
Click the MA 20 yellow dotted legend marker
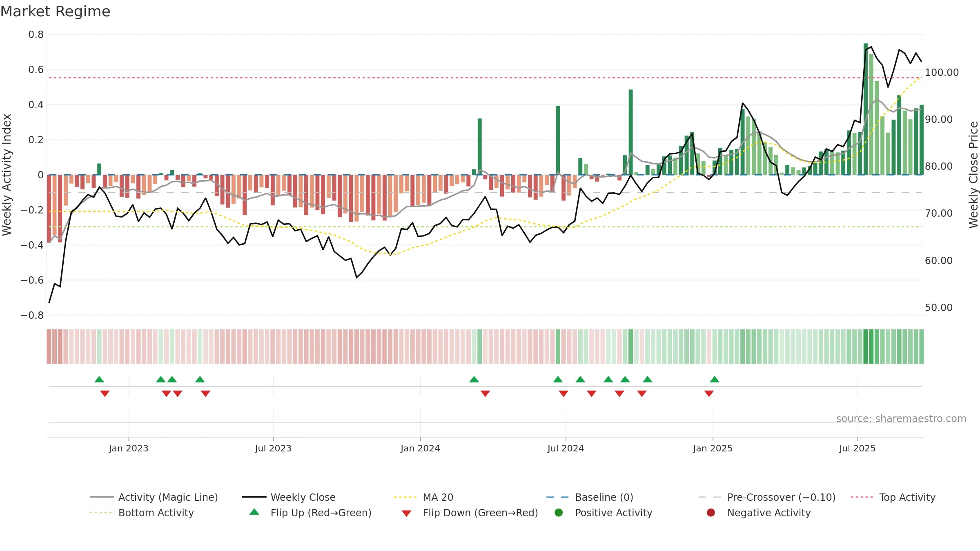[406, 497]
